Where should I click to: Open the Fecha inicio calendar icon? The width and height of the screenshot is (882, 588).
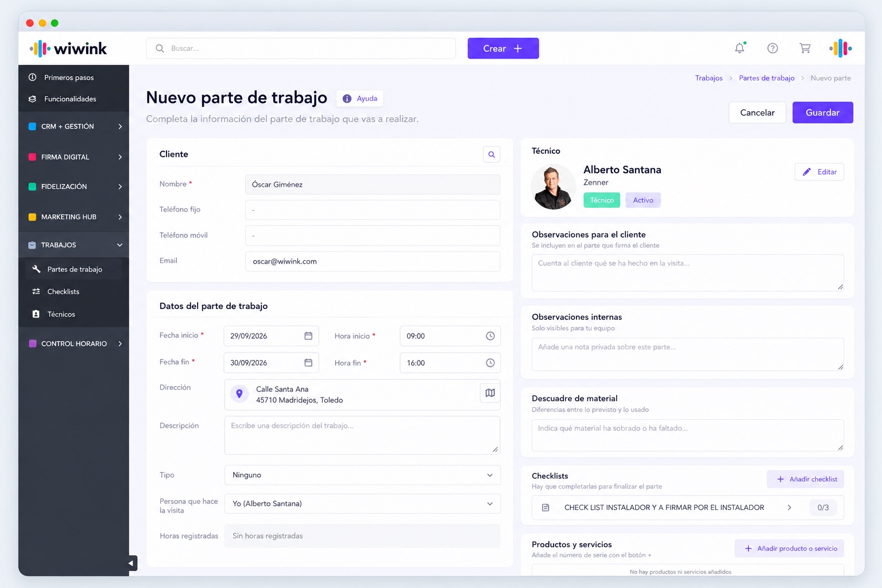(x=308, y=336)
